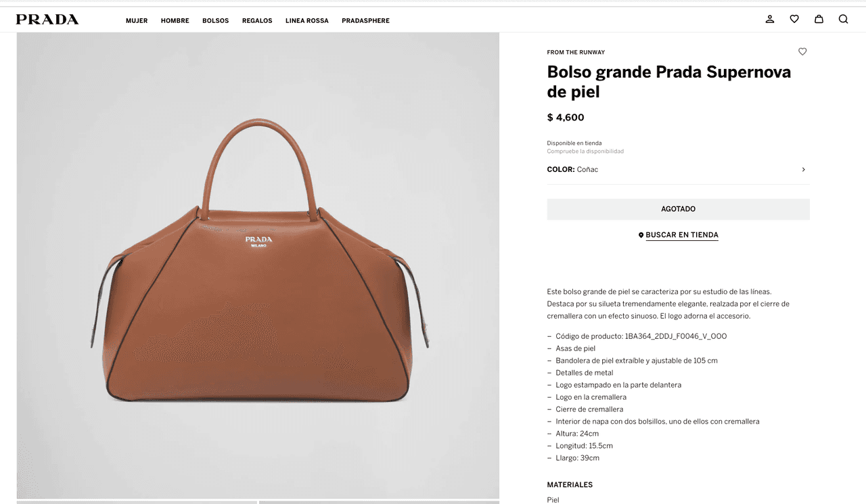
Task: Open the HOMBRE menu
Action: click(x=175, y=21)
